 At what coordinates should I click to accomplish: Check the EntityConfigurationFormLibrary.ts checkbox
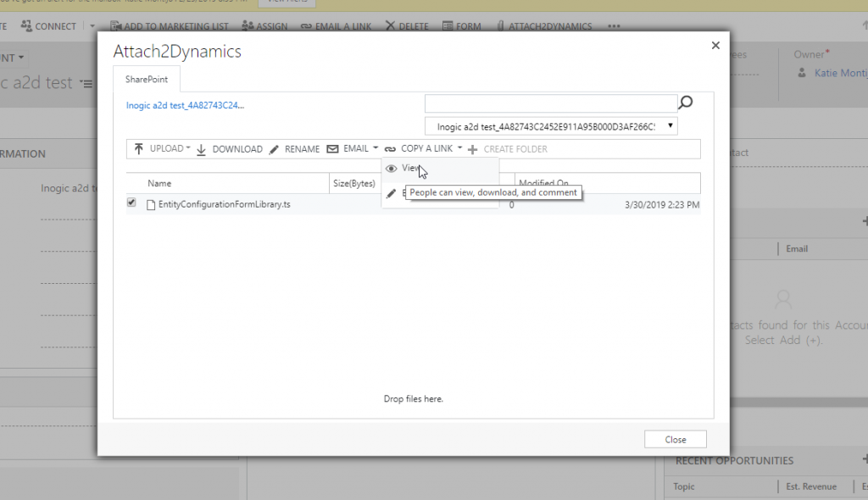pos(130,203)
